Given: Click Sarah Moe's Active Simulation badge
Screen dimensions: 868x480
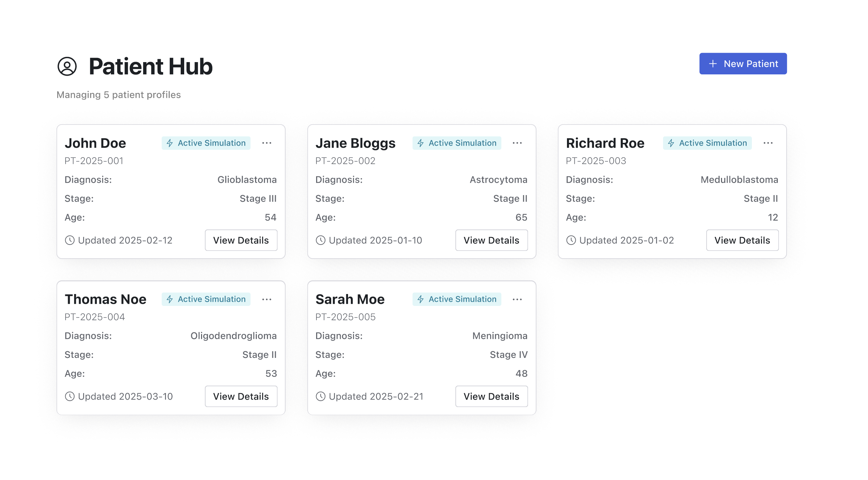Looking at the screenshot, I should pyautogui.click(x=457, y=299).
